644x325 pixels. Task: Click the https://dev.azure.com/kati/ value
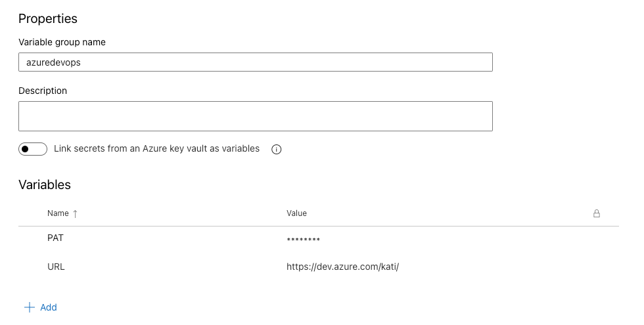[x=342, y=267]
